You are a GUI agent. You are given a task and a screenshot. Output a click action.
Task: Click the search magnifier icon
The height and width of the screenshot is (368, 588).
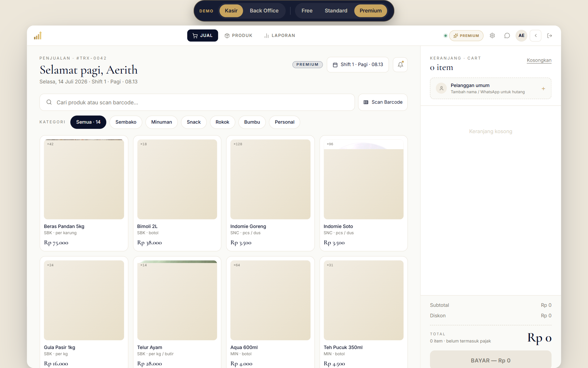click(x=49, y=102)
